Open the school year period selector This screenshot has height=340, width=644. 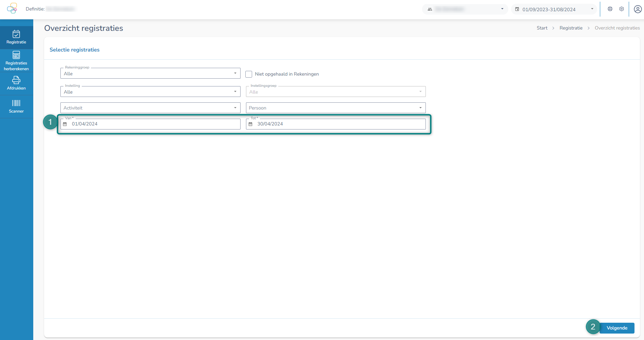[x=554, y=9]
